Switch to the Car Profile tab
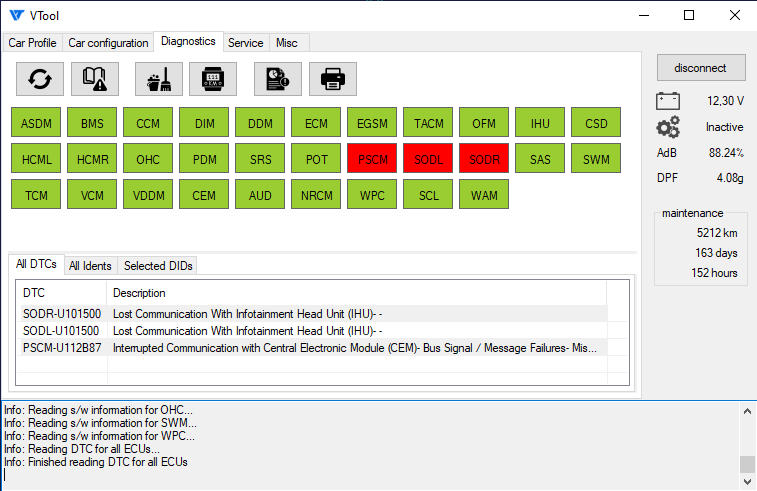 [x=33, y=43]
